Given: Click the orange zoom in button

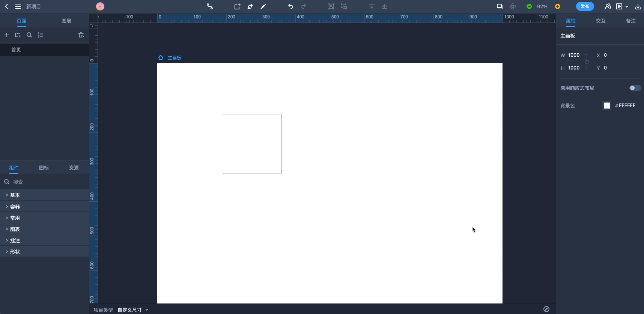Looking at the screenshot, I should pyautogui.click(x=557, y=6).
